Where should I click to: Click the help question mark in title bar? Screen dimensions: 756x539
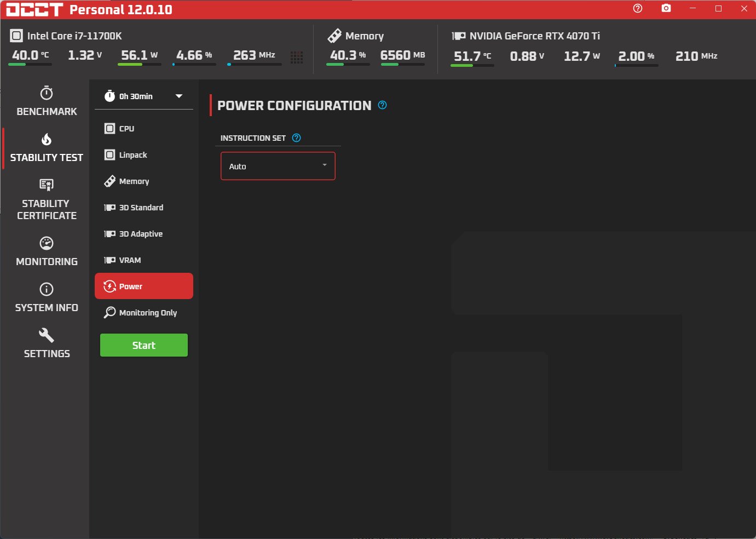click(637, 8)
